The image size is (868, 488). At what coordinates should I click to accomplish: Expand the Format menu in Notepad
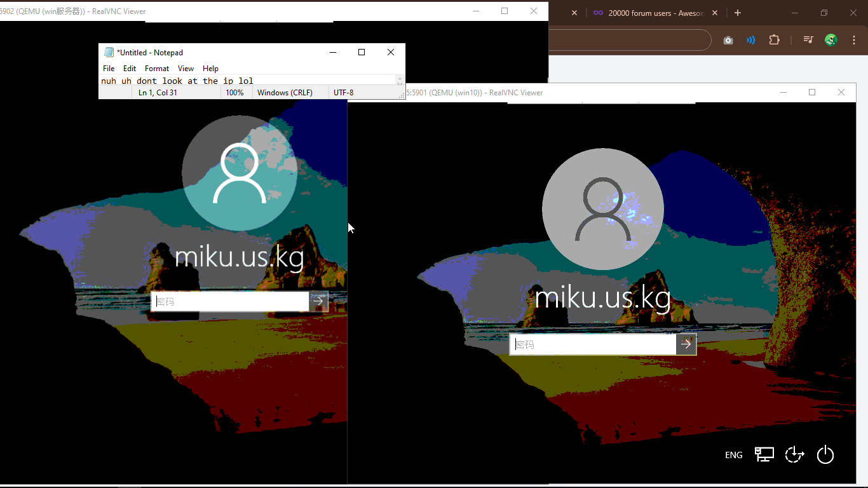(156, 69)
